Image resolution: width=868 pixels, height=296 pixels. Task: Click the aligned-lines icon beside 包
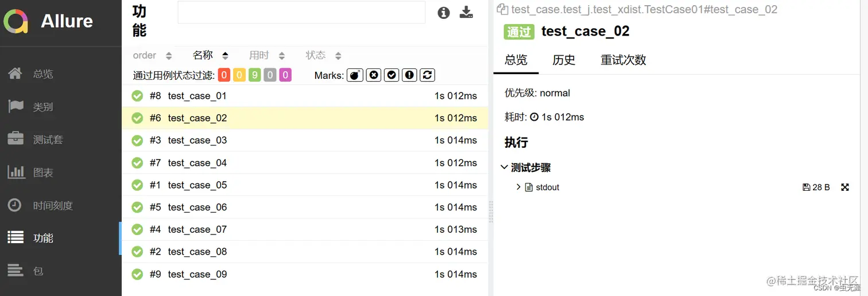click(x=15, y=270)
